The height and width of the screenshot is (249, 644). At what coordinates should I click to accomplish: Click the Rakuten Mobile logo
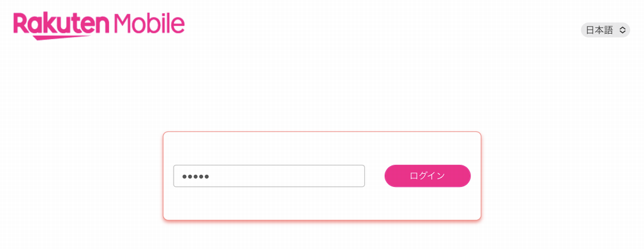coord(99,26)
